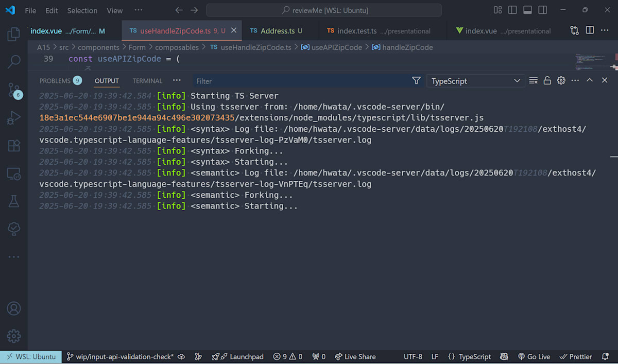Click the WSL: Ubuntu remote indicator
This screenshot has height=364, width=618.
[31, 356]
